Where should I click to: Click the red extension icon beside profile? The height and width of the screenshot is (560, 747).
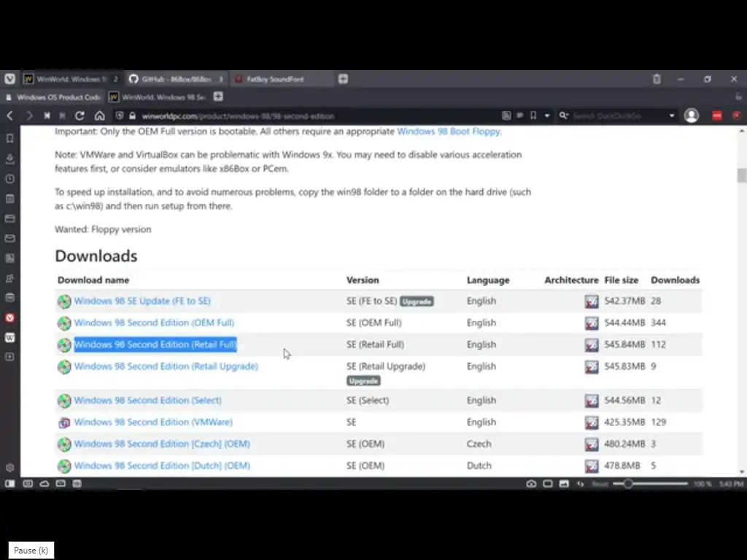pos(716,116)
